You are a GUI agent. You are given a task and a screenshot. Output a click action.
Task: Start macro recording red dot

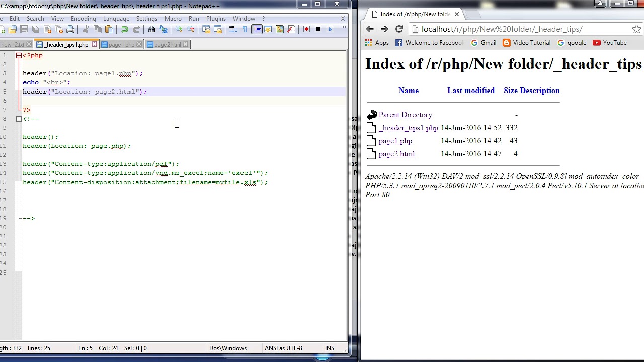point(306,29)
